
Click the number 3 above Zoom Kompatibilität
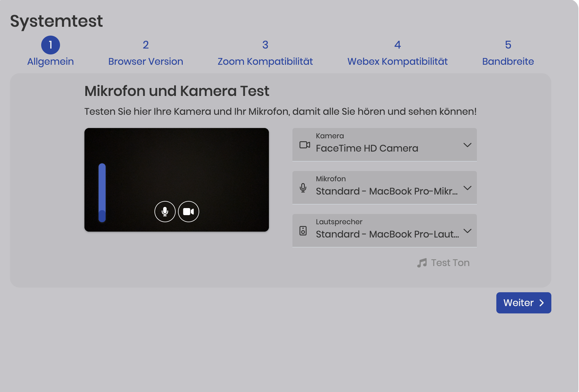click(x=265, y=45)
